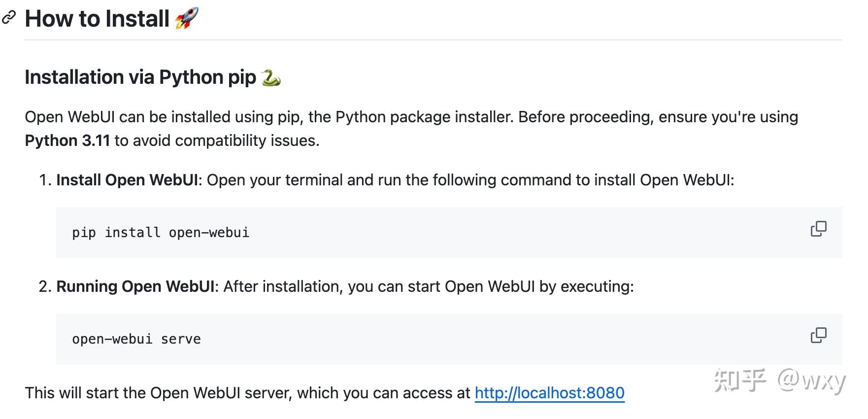Open the http://localhost:8080 link
The width and height of the screenshot is (868, 419).
(549, 393)
